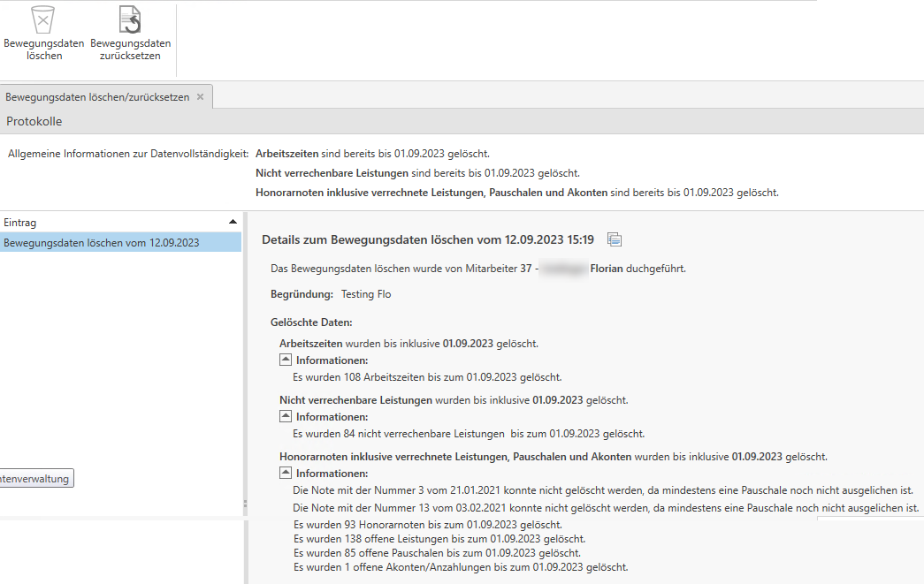924x584 pixels.
Task: Click the sort arrow in Eintrag column
Action: click(233, 222)
